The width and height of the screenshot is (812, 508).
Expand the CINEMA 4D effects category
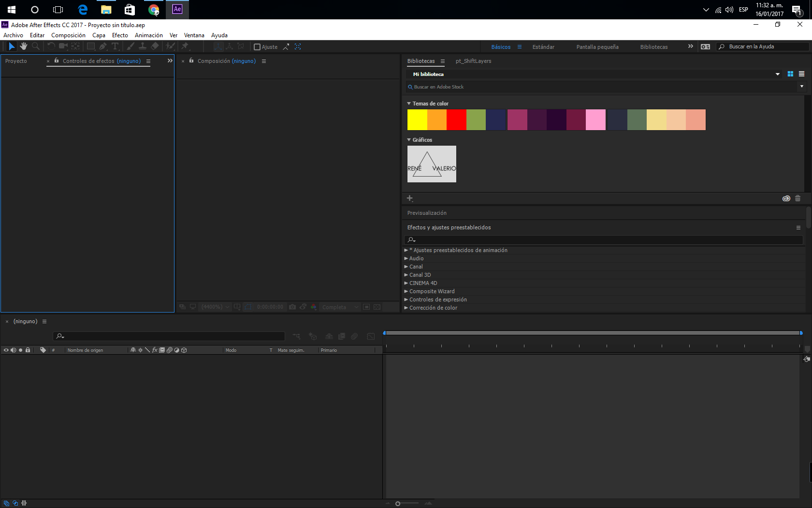[406, 283]
